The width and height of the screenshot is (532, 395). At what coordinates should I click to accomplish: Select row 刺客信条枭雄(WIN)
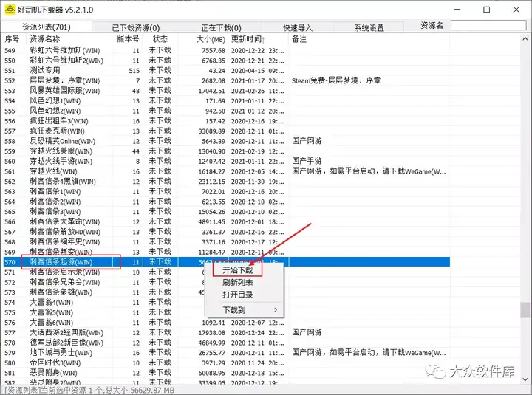[x=227, y=292]
